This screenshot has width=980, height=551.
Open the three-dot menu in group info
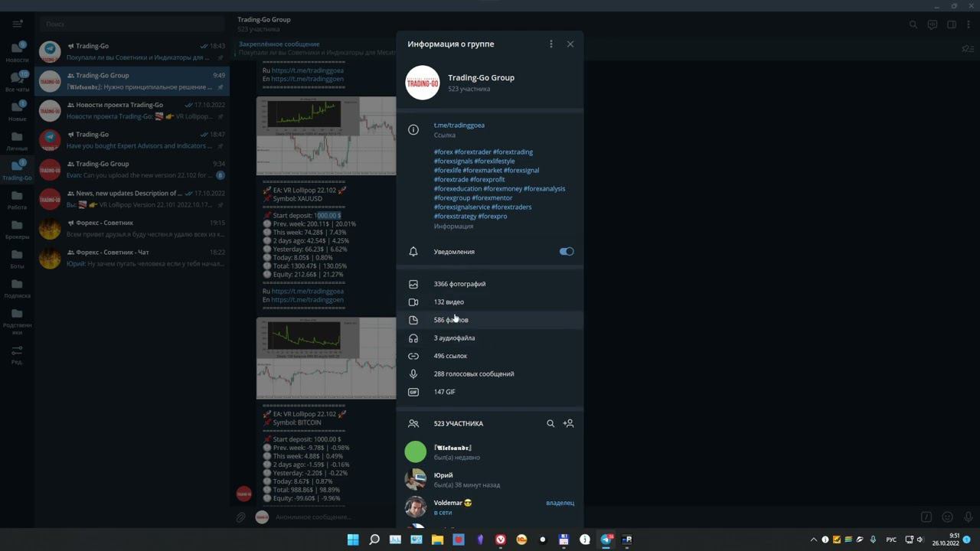click(550, 44)
